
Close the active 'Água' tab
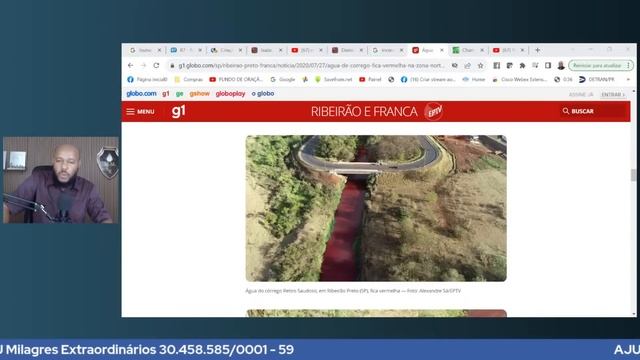442,50
